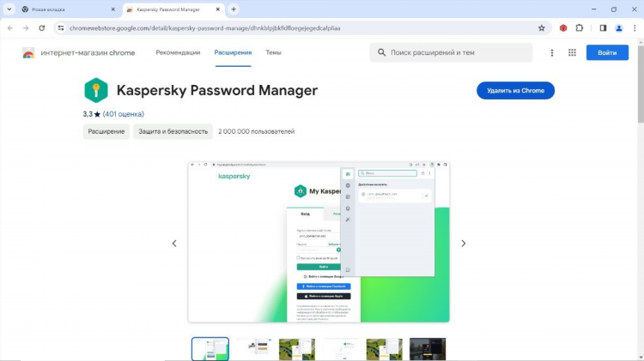This screenshot has height=361, width=644.
Task: Open the red Kaspersky extension icon
Action: [x=563, y=28]
